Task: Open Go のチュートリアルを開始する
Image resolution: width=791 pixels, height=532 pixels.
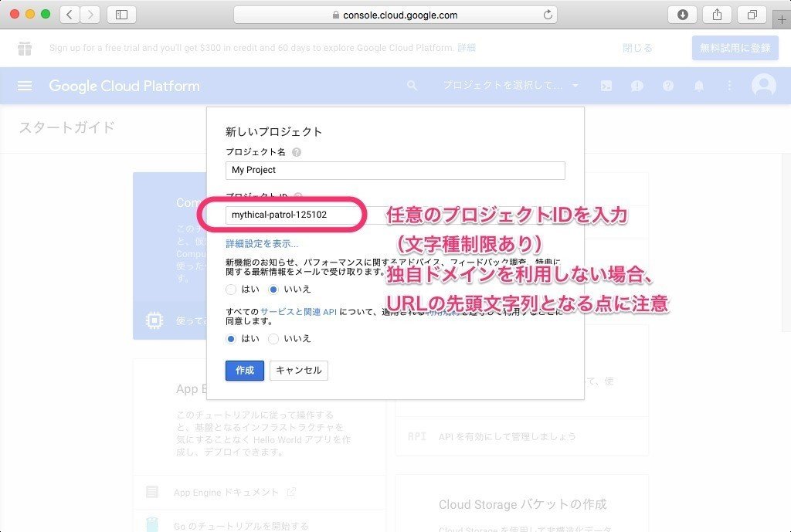Action: click(x=241, y=526)
